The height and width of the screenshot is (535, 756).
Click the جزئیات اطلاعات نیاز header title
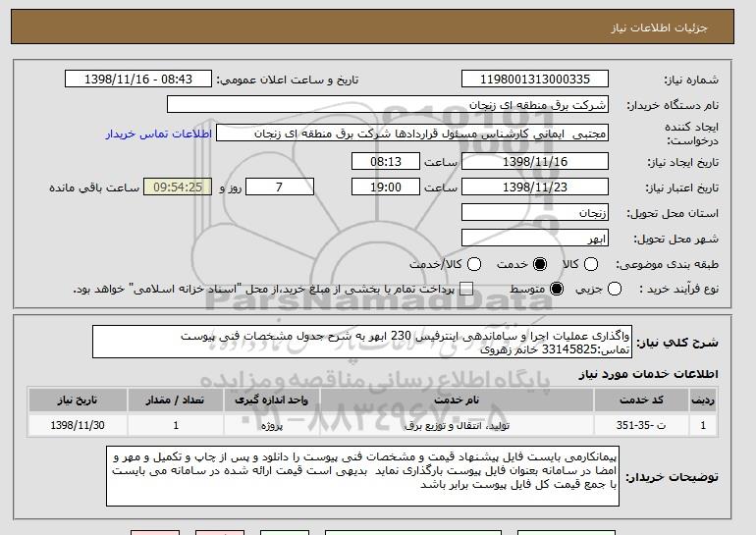(x=659, y=27)
